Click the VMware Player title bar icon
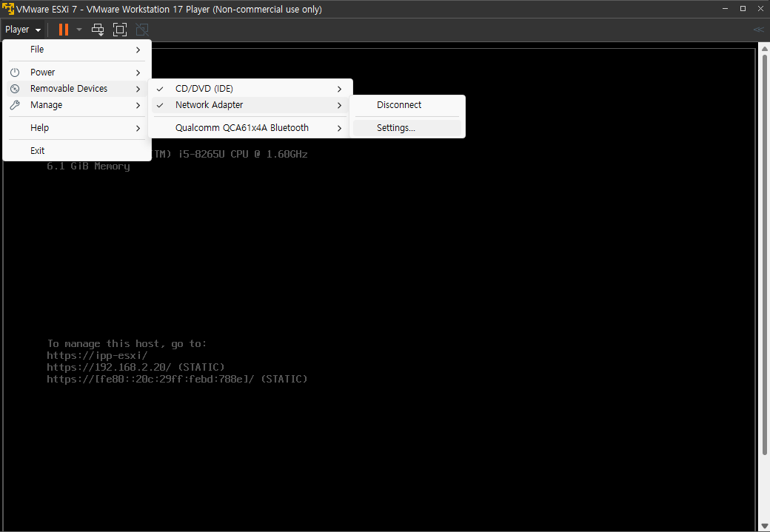This screenshot has width=770, height=532. point(8,9)
